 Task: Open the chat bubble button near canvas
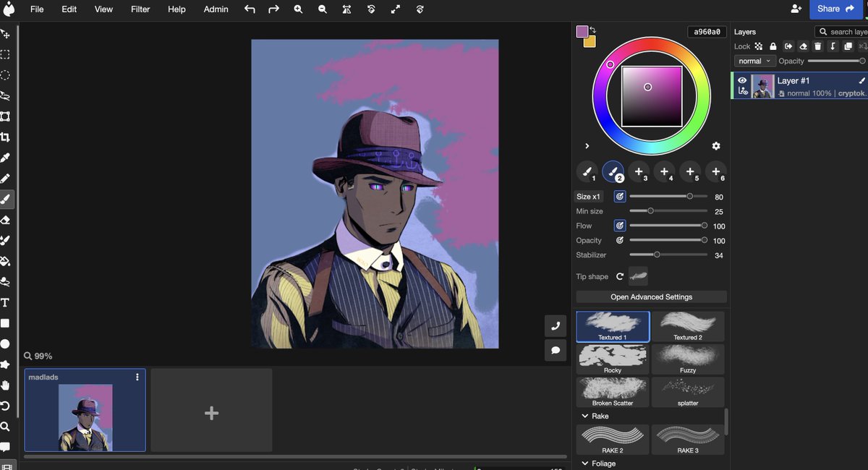pyautogui.click(x=555, y=350)
